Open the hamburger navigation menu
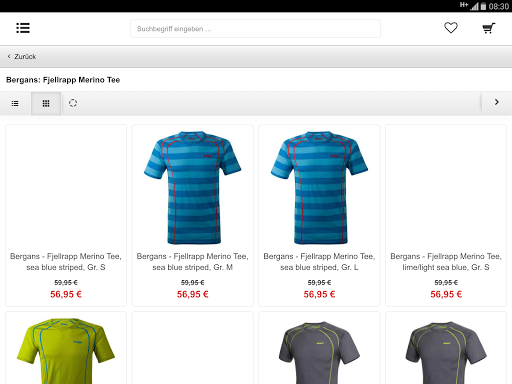Image resolution: width=512 pixels, height=384 pixels. [23, 28]
